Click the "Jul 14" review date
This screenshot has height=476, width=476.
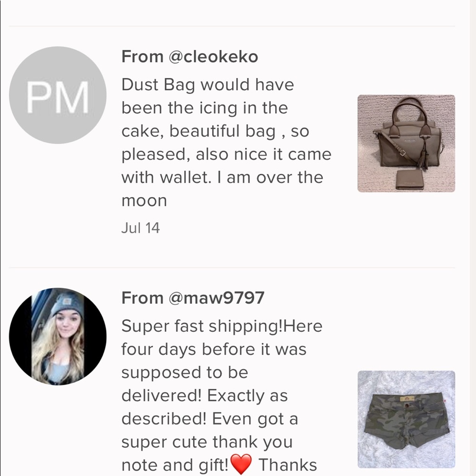(x=140, y=228)
